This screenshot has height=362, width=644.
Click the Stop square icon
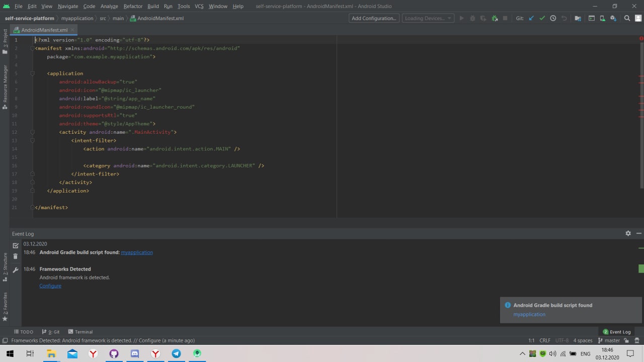[x=505, y=18]
